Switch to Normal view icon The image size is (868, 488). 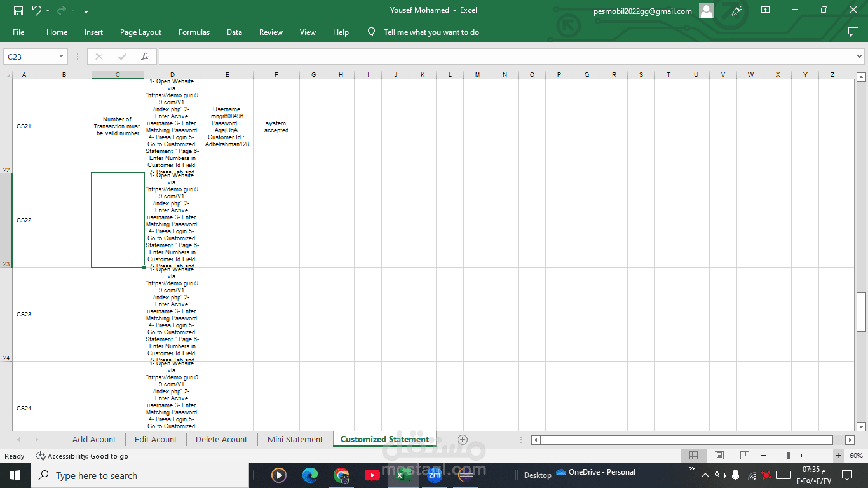694,456
